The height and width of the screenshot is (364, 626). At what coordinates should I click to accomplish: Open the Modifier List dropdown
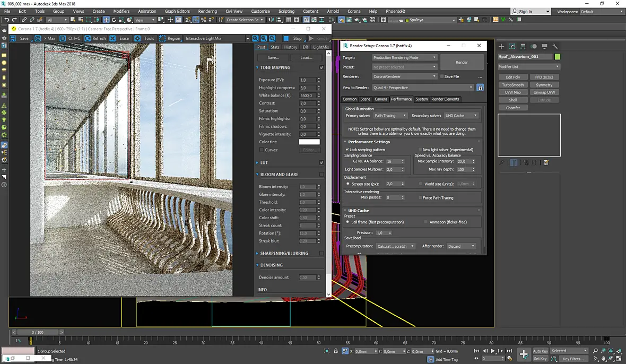pos(528,67)
